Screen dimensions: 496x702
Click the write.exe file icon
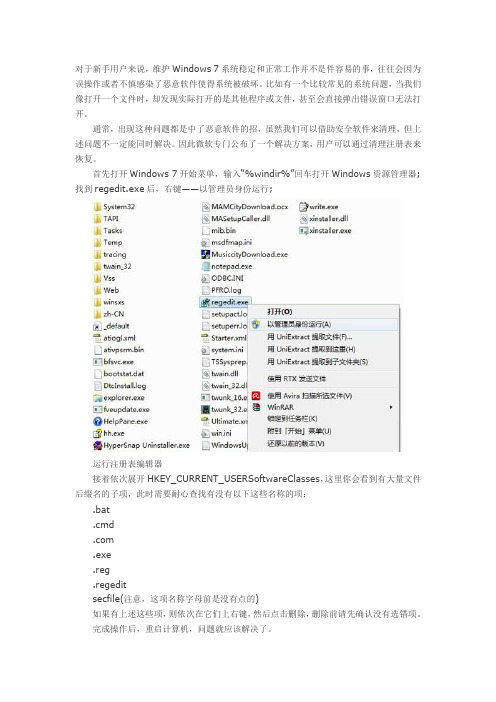coord(304,206)
